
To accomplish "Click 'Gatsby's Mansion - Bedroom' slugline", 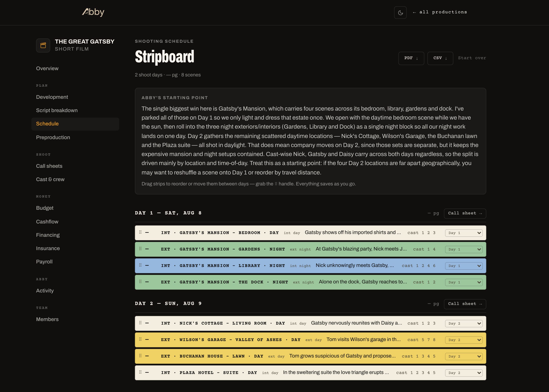I will pyautogui.click(x=220, y=233).
